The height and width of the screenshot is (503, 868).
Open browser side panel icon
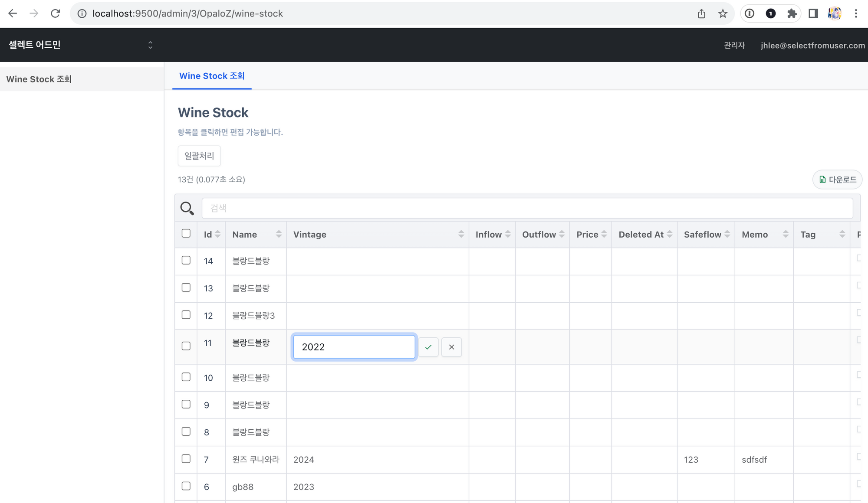(x=813, y=13)
